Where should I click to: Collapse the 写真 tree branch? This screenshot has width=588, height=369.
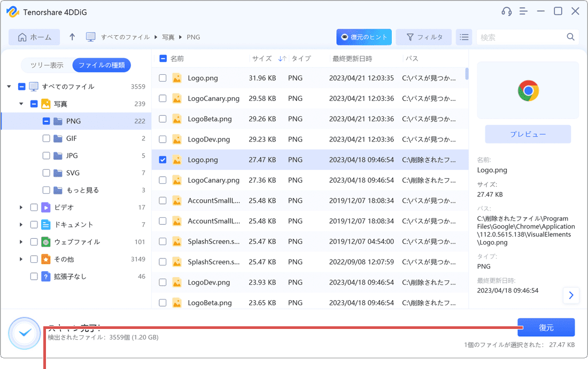[x=21, y=104]
